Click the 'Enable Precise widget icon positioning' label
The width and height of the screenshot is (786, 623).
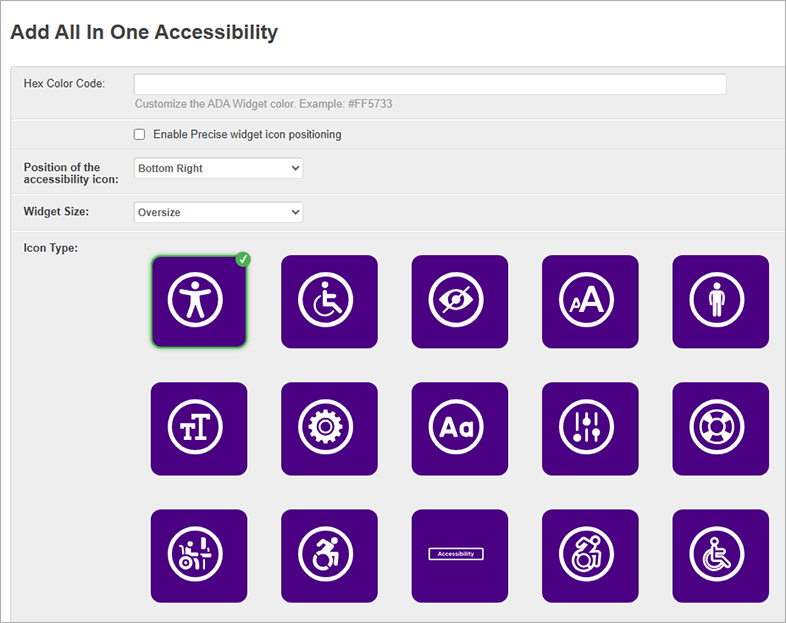[x=247, y=134]
